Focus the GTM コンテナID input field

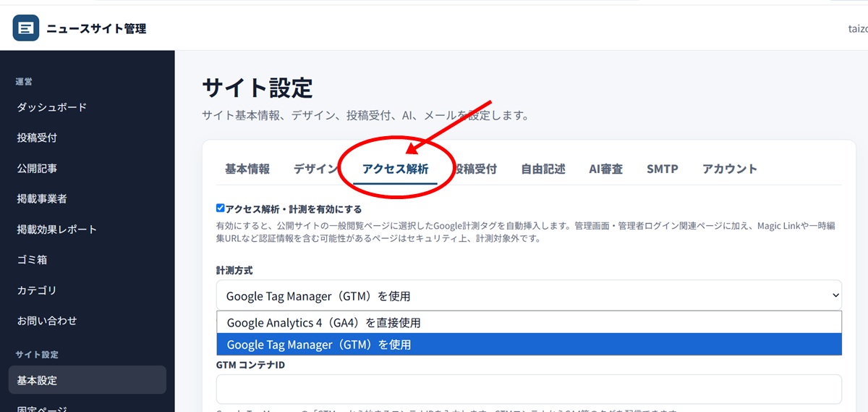[x=529, y=389]
